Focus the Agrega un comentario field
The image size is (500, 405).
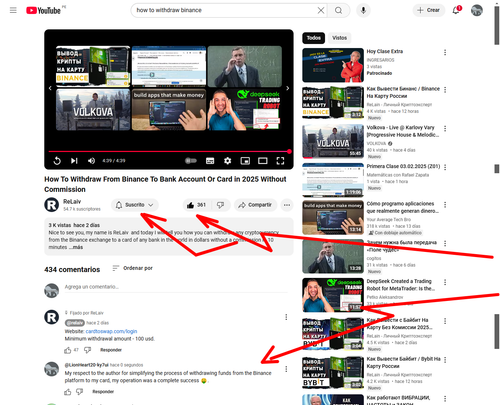pos(176,287)
